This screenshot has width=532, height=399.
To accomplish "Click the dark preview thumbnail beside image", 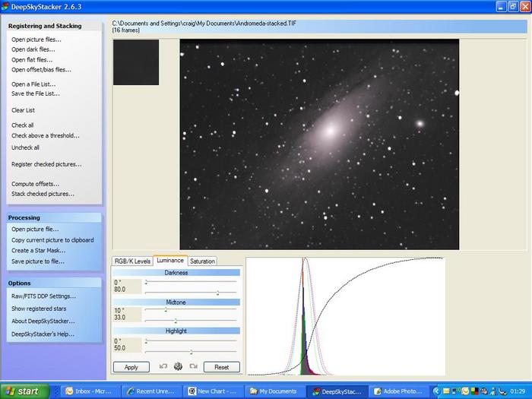I will coord(136,62).
